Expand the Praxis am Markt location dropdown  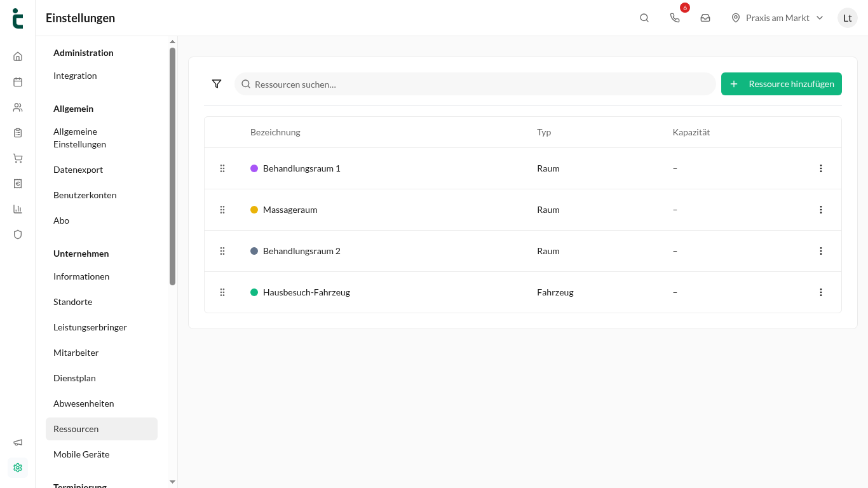pyautogui.click(x=777, y=18)
